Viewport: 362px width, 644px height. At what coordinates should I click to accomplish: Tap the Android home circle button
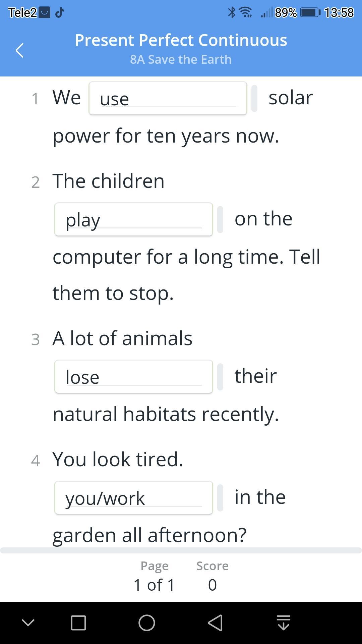(147, 623)
